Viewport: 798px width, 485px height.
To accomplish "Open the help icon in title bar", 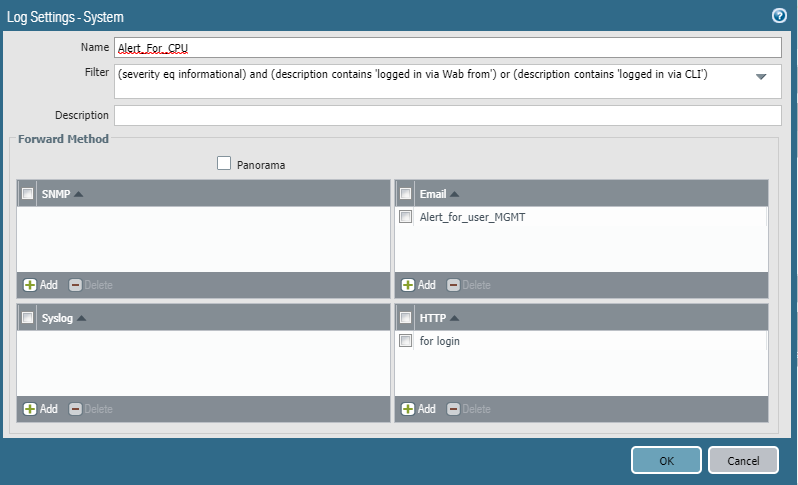I will pos(780,16).
